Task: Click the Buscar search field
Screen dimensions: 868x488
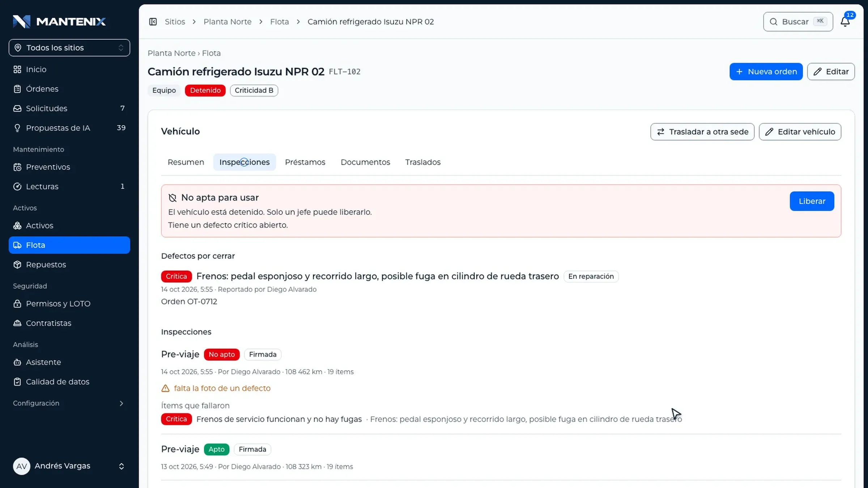Action: [798, 22]
